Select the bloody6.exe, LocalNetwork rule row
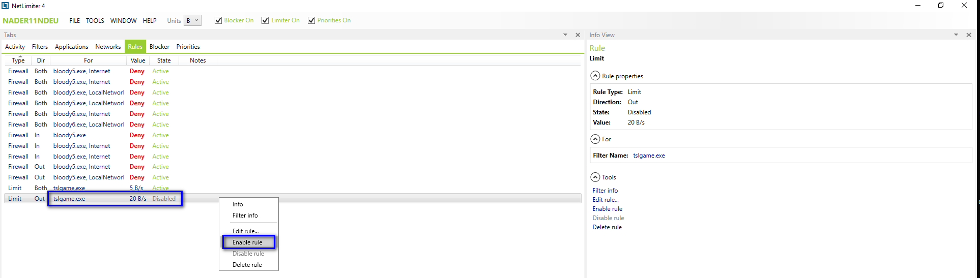The height and width of the screenshot is (278, 980). (x=293, y=125)
